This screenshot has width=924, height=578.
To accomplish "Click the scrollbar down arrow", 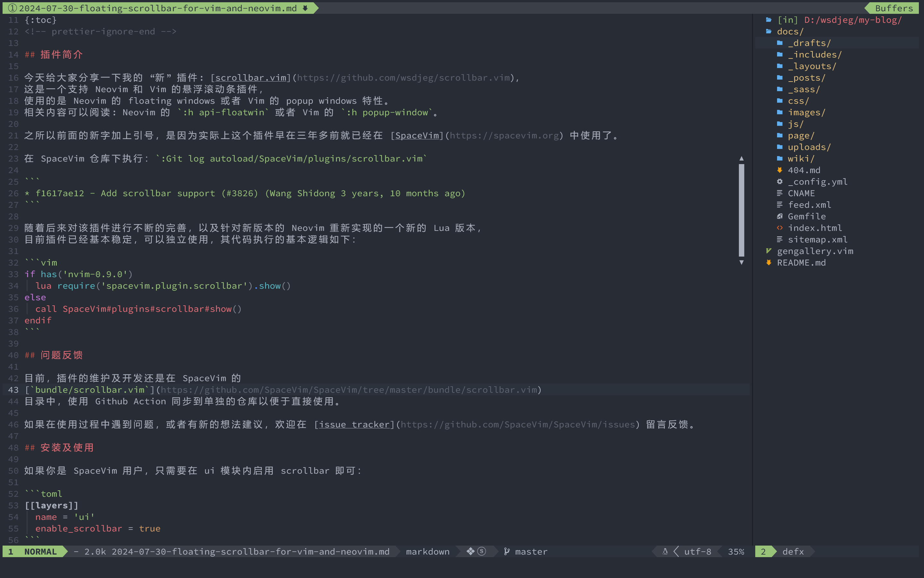I will pos(741,262).
